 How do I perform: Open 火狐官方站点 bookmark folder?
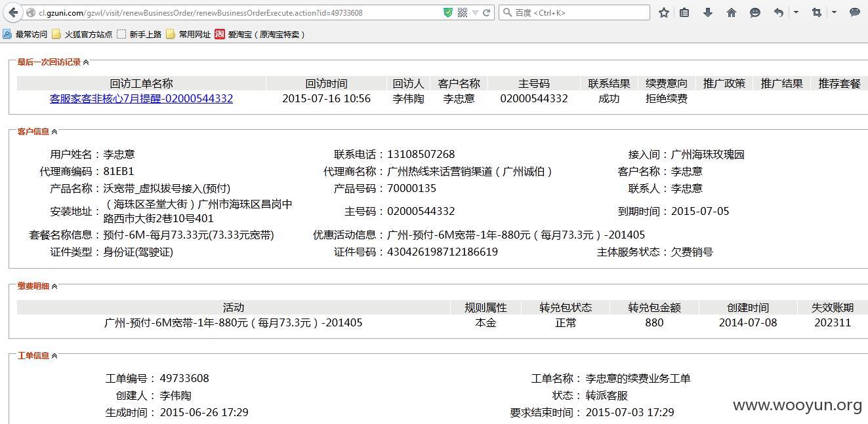pyautogui.click(x=82, y=34)
